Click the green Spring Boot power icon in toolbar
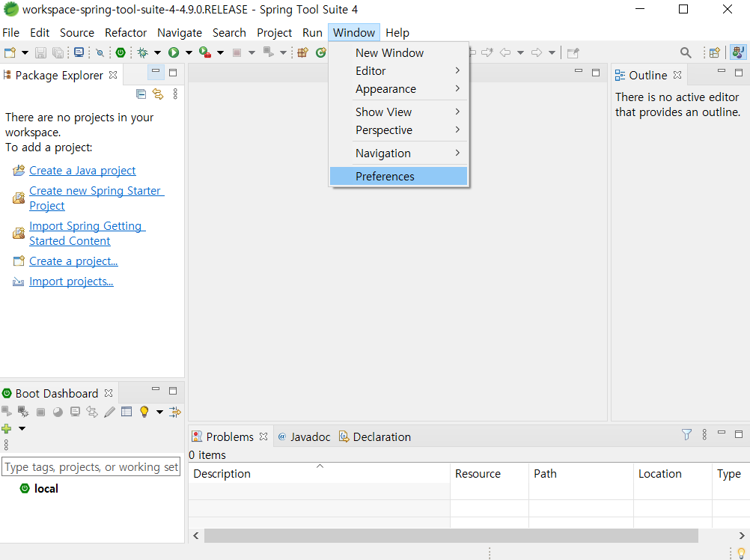Viewport: 750px width, 560px height. (x=121, y=52)
